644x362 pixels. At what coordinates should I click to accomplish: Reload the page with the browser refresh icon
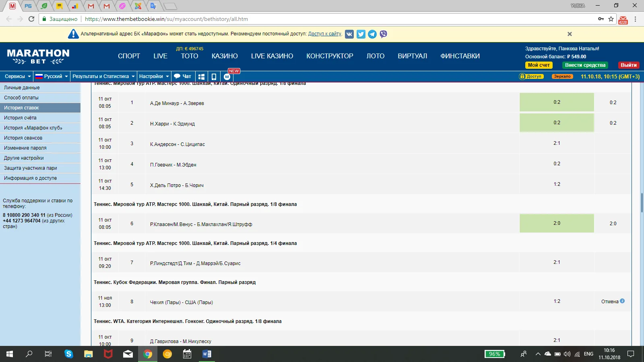(x=31, y=19)
